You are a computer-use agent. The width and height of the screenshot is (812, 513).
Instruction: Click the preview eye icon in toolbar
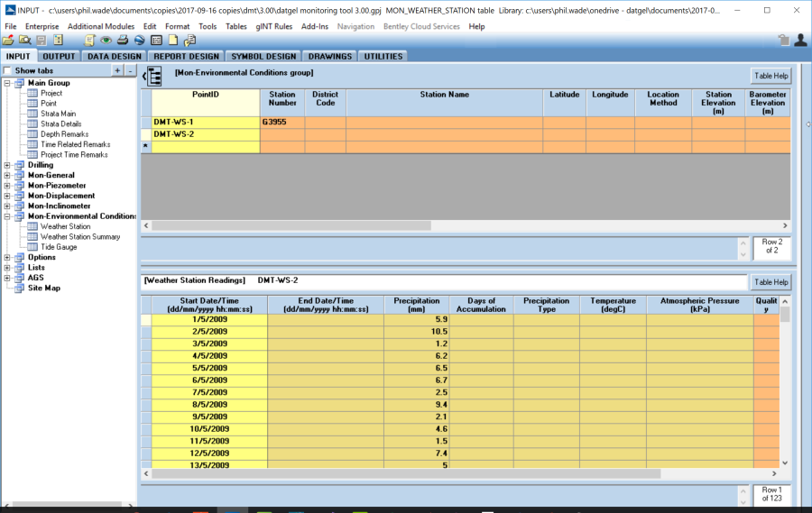point(106,41)
